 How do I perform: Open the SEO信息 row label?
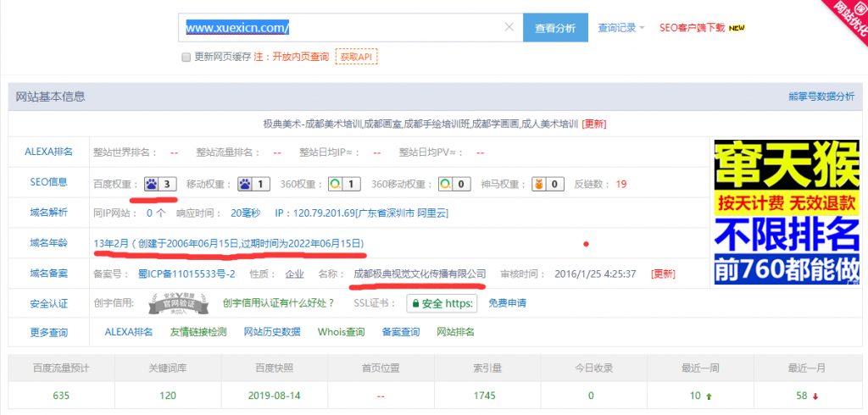click(48, 182)
